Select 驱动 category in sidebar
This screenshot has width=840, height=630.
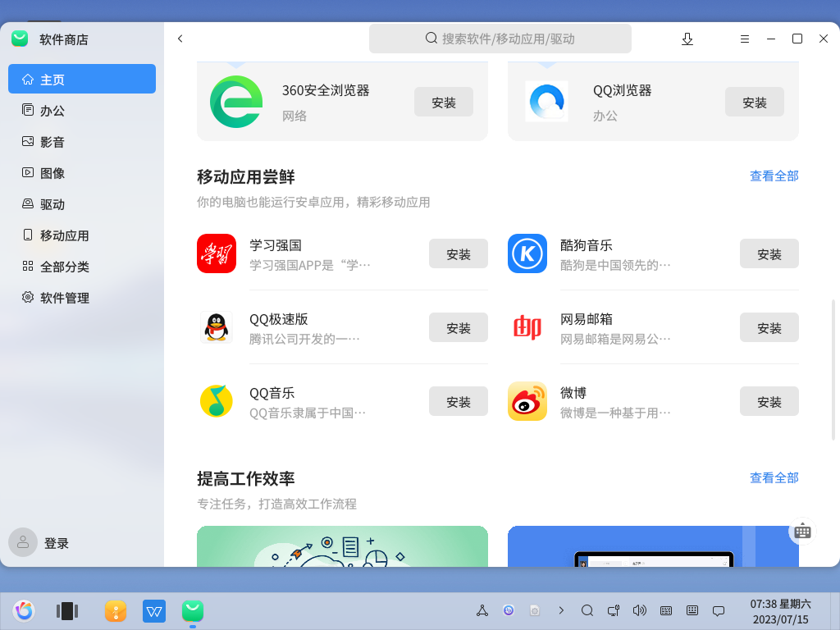coord(82,204)
